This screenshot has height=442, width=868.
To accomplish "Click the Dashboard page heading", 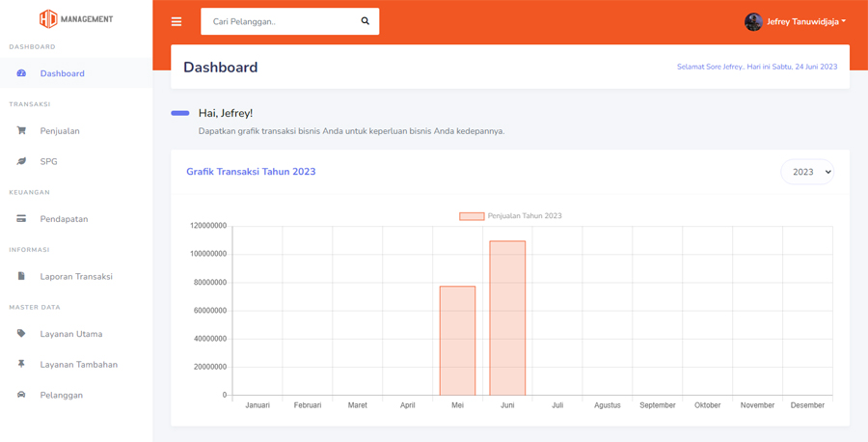I will (x=220, y=67).
